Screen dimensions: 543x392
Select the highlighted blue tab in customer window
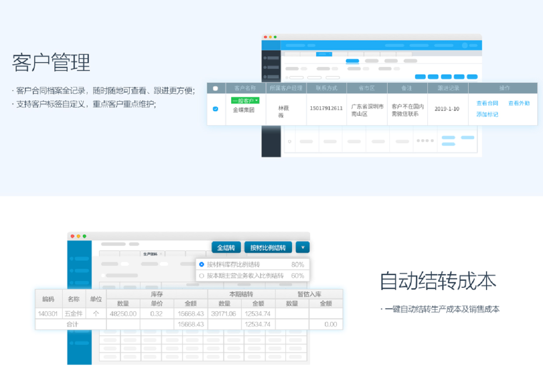(324, 54)
